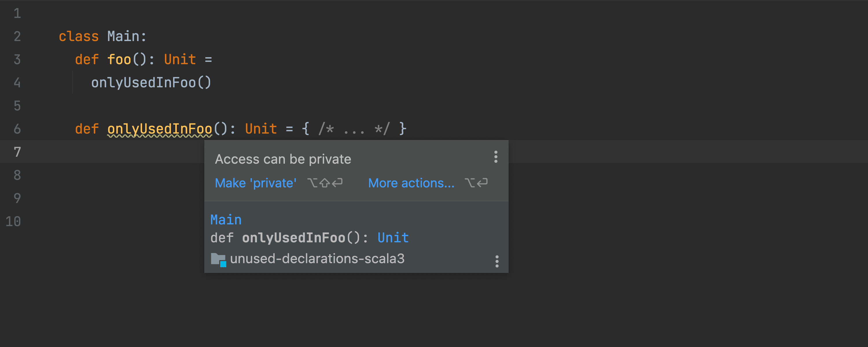Image resolution: width=868 pixels, height=347 pixels.
Task: Open the options menu of the inspection tooltip
Action: (495, 157)
